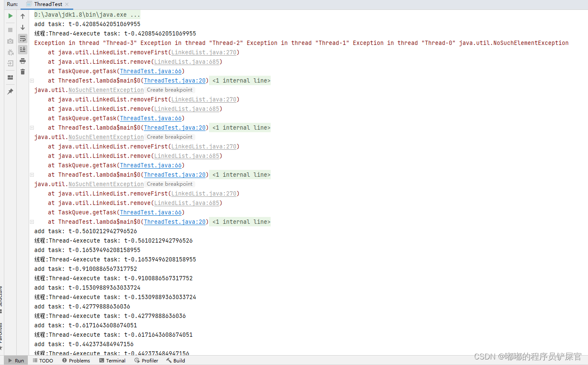Click line 'add task: t-0.42085462051069955'
588x365 pixels.
pyautogui.click(x=87, y=24)
